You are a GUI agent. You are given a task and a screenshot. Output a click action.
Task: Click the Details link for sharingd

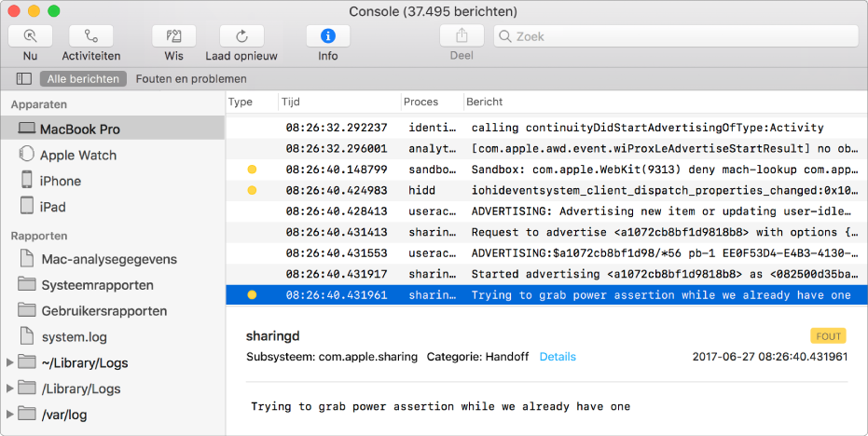[558, 357]
